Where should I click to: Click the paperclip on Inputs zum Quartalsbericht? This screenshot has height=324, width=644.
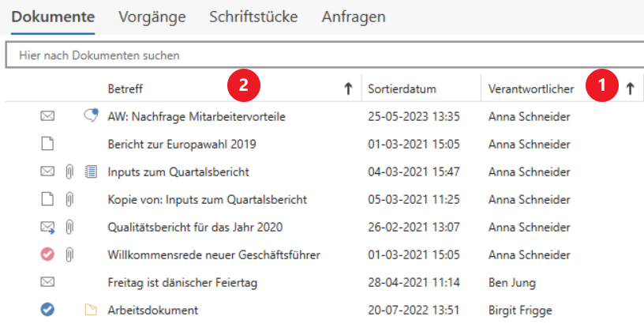69,171
